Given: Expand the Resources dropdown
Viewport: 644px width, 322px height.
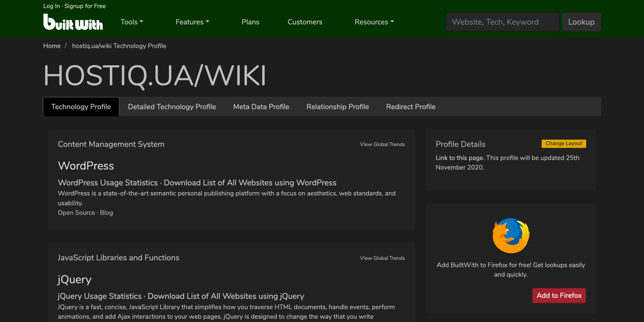Looking at the screenshot, I should 374,22.
